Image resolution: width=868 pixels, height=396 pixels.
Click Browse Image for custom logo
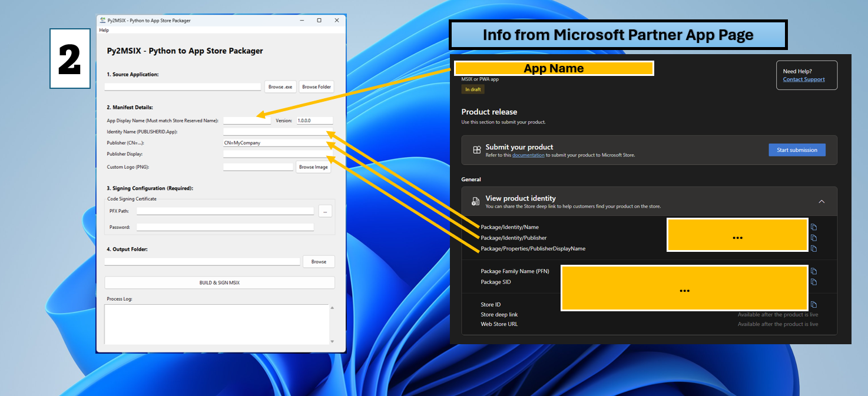coord(313,167)
